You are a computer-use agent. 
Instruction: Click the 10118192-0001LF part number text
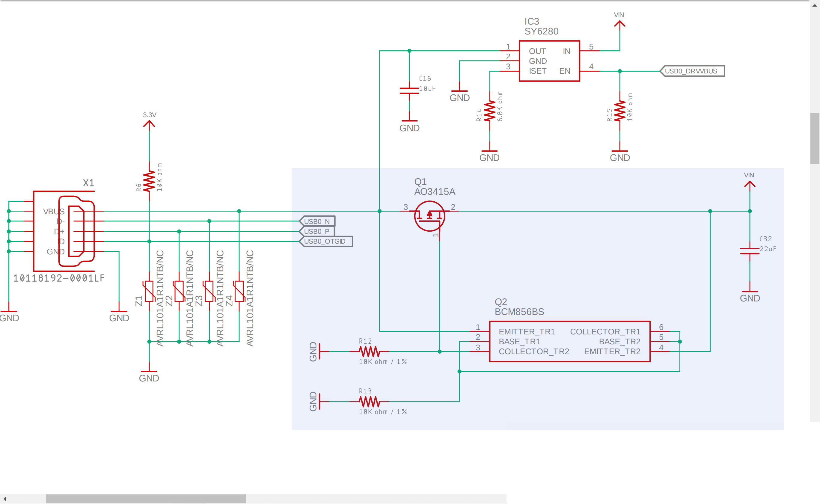(x=59, y=278)
